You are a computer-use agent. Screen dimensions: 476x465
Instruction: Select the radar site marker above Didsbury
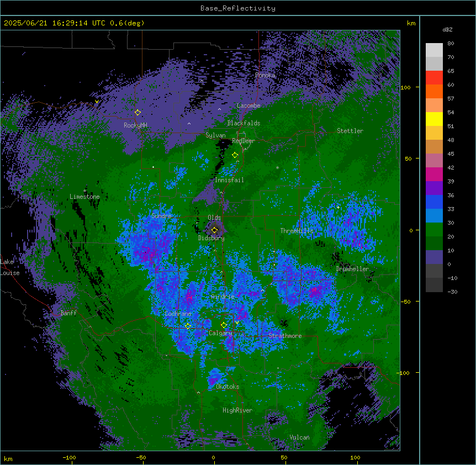pos(214,230)
